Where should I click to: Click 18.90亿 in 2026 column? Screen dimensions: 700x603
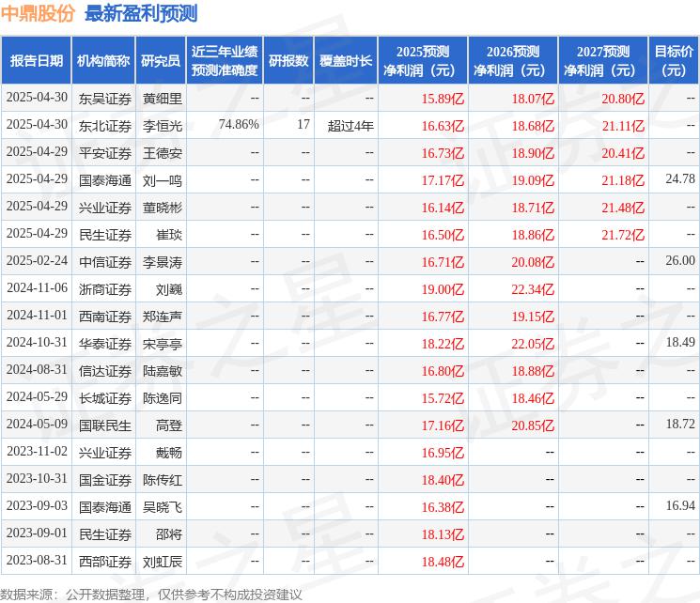[x=533, y=153]
